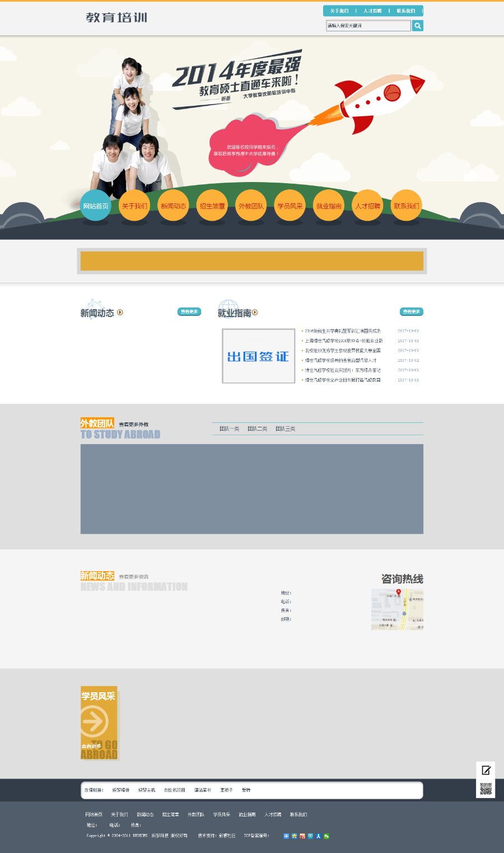Screen dimensions: 504x853
Task: Click 查看更多外教 link beside 外教团队
Action: click(133, 425)
